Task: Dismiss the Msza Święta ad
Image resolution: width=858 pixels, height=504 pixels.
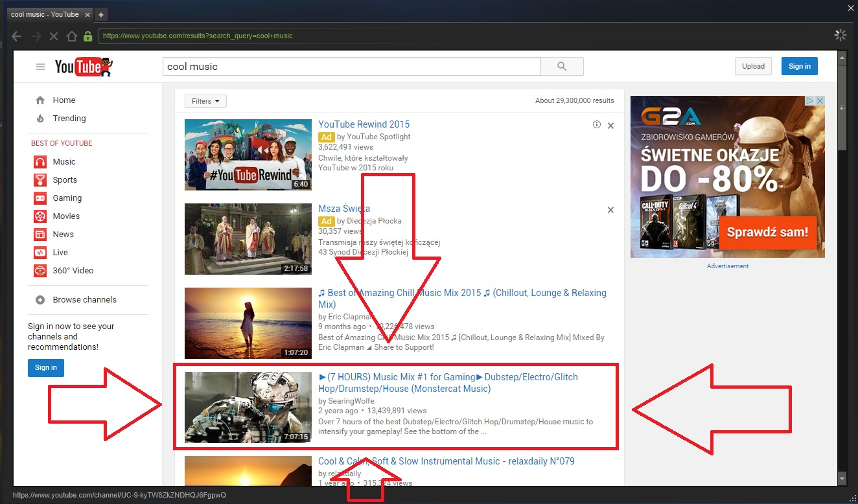Action: point(610,210)
